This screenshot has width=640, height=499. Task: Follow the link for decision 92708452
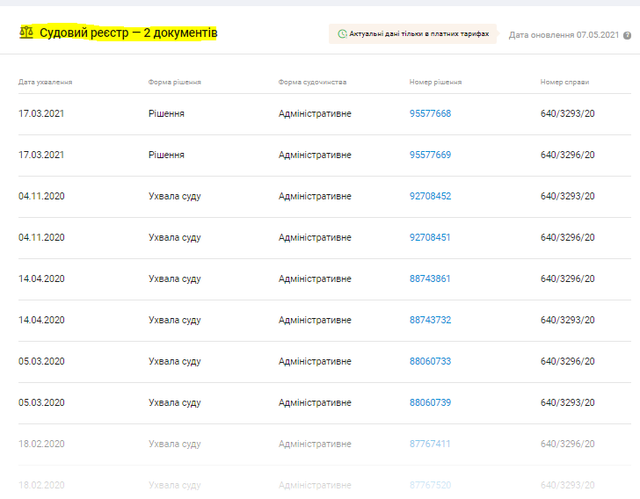(430, 196)
